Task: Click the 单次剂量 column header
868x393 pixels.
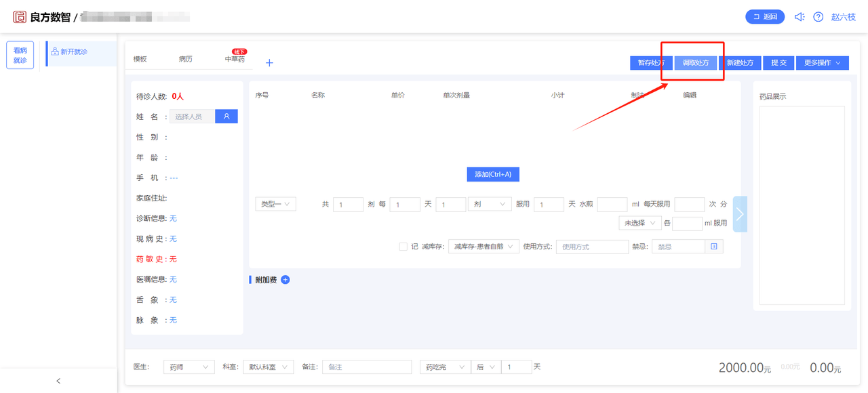Action: [x=456, y=96]
